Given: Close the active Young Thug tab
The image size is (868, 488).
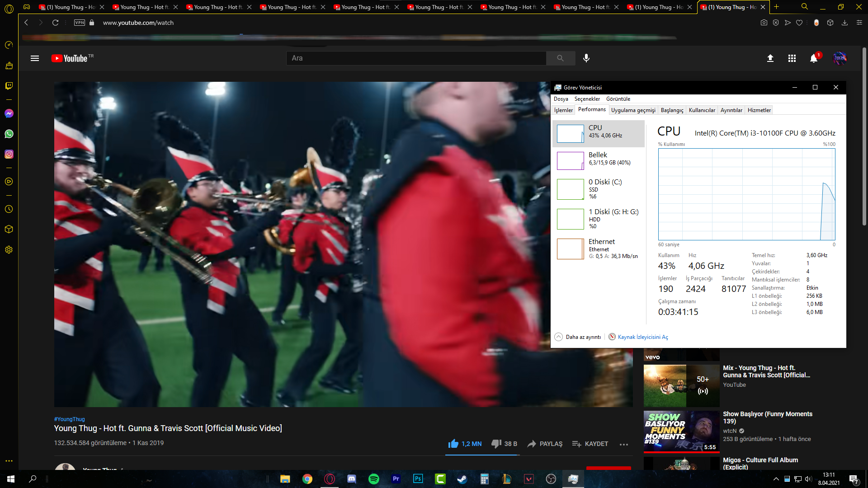Looking at the screenshot, I should (763, 7).
